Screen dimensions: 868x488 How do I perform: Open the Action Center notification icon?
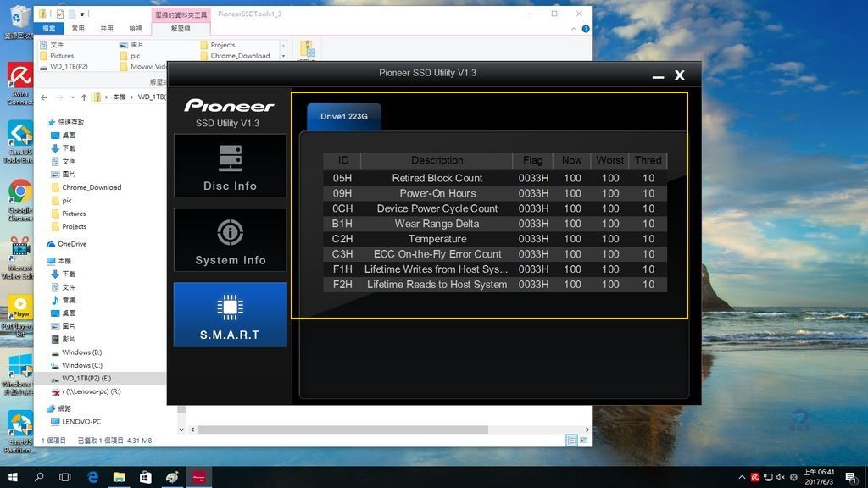[851, 477]
